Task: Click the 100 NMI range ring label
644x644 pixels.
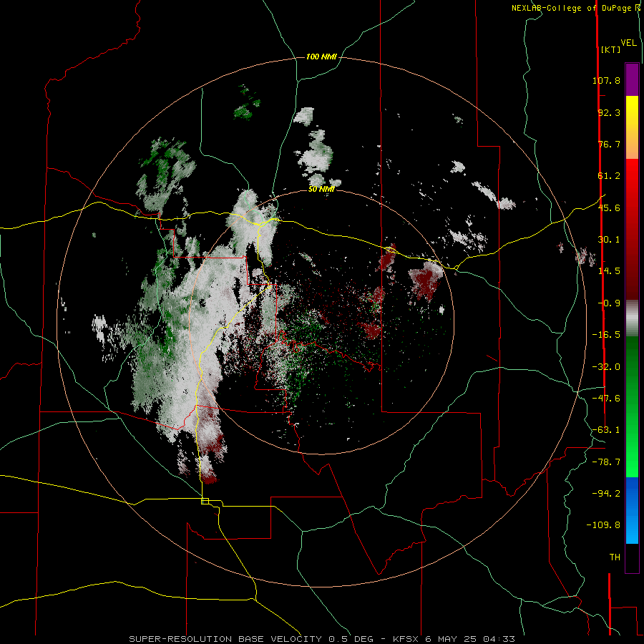Action: coord(321,57)
